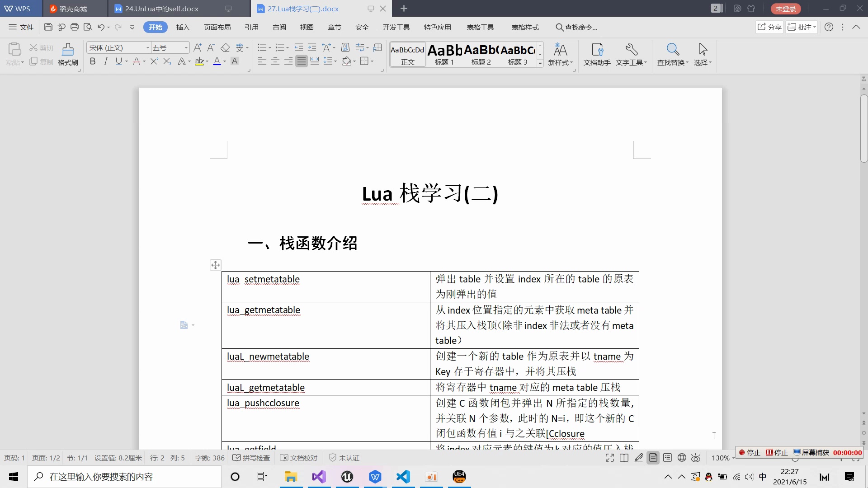Image resolution: width=868 pixels, height=488 pixels.
Task: Open the font name dropdown
Action: point(147,47)
